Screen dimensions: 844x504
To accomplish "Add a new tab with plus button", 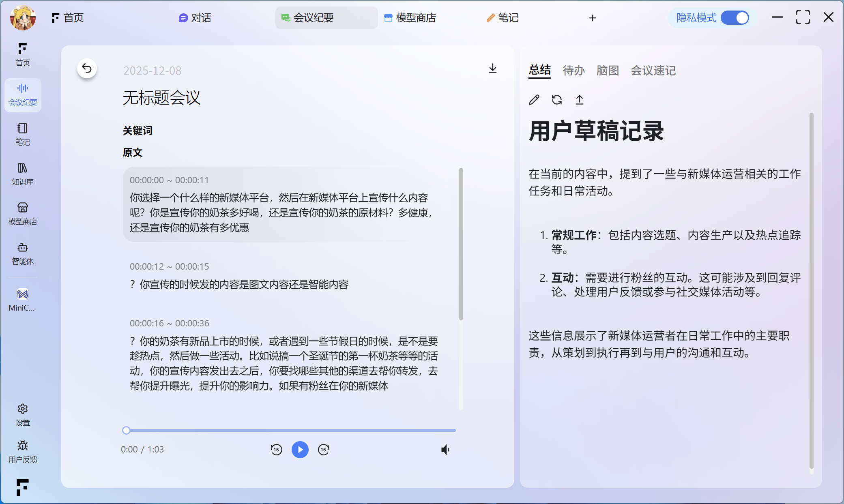I will pos(593,18).
